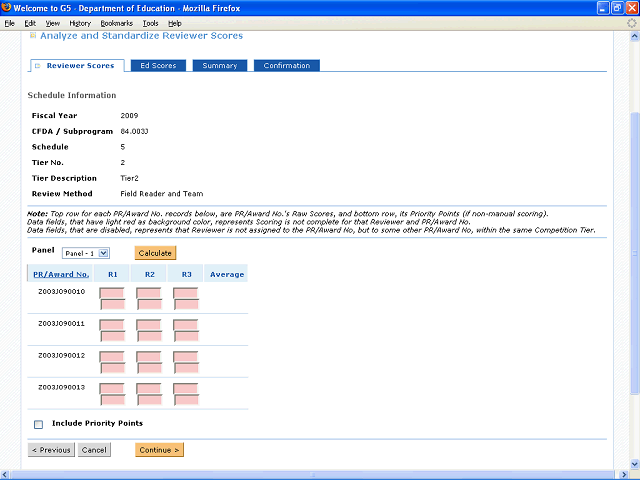
Task: Click the horizontal scrollbar thumb
Action: [313, 475]
